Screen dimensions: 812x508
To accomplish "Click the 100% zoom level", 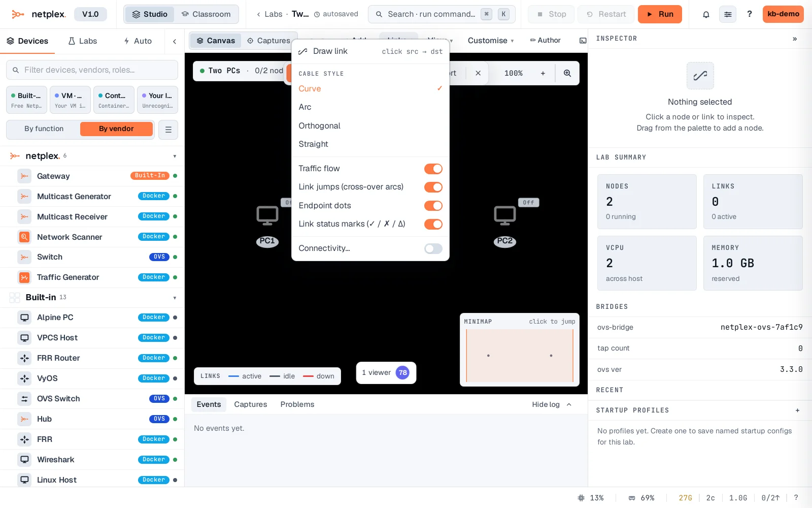I will (x=513, y=73).
